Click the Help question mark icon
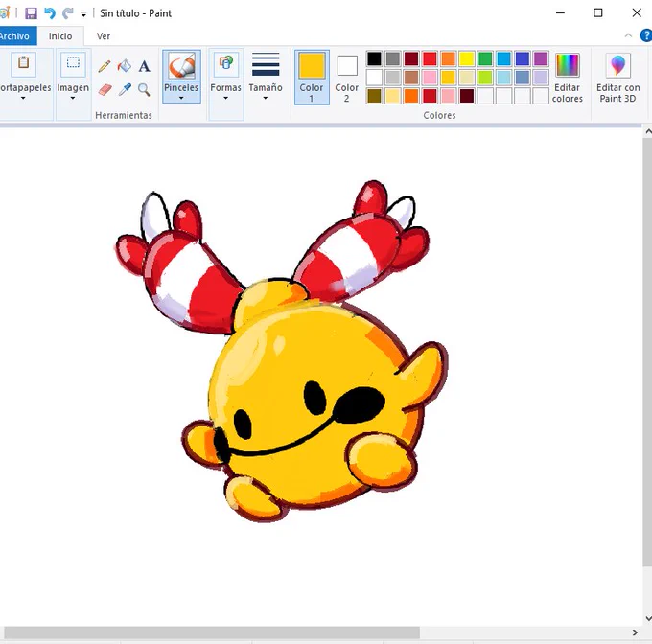 tap(645, 35)
